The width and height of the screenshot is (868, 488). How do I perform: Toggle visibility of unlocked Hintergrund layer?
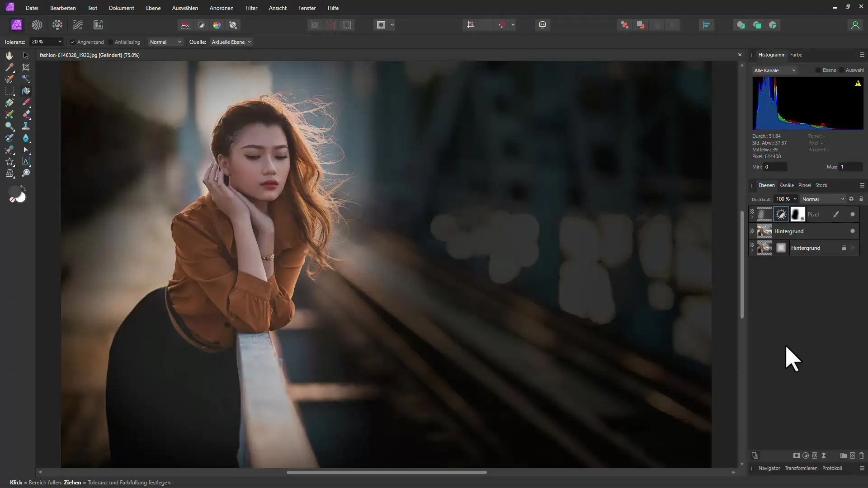tap(853, 231)
